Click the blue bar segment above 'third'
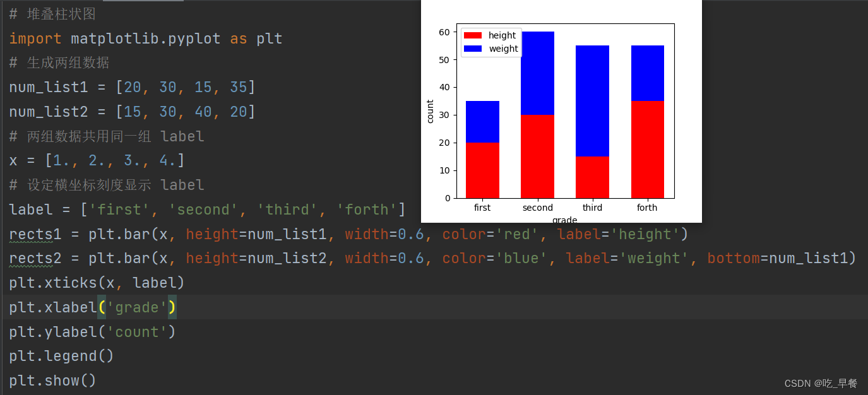The width and height of the screenshot is (868, 395). coord(592,101)
